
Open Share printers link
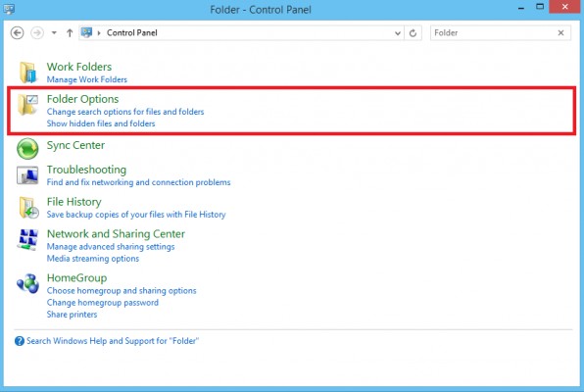[72, 315]
